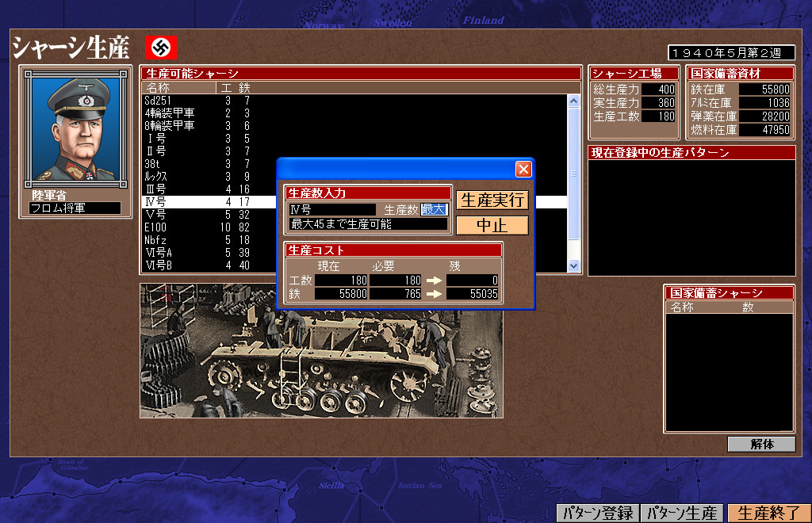
Task: Click the 生産実行 button
Action: (x=492, y=200)
